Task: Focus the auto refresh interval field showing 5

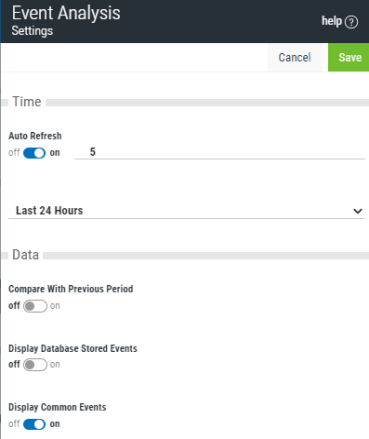Action: tap(220, 152)
